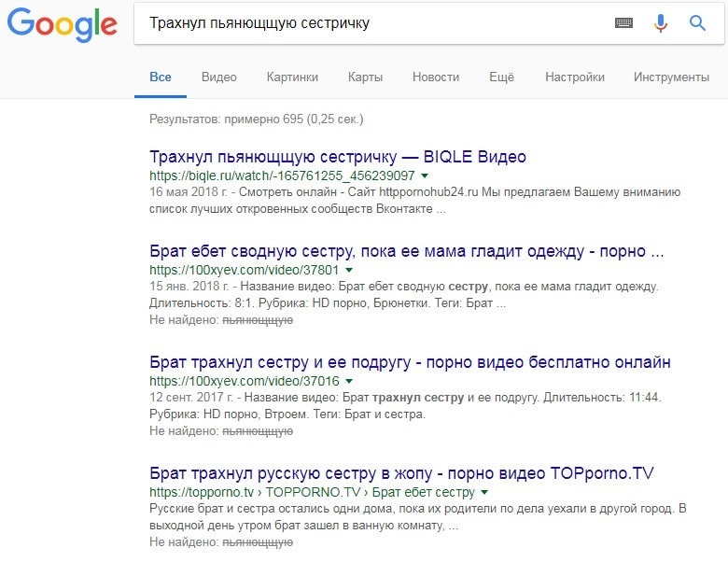Click the 'Результатов: примерно 695' stats text
Viewport: 728px width, 562px height.
click(x=257, y=119)
